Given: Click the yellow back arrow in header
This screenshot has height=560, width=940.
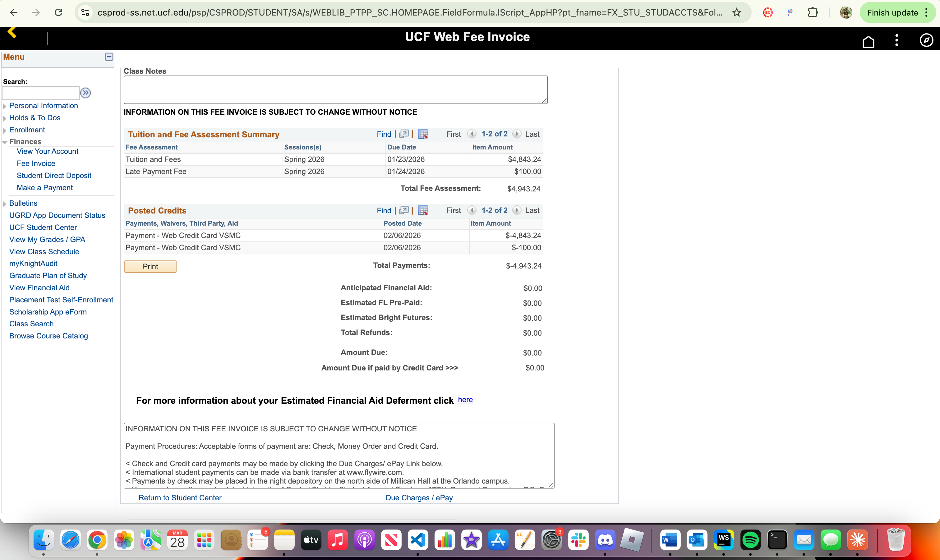Looking at the screenshot, I should point(12,32).
